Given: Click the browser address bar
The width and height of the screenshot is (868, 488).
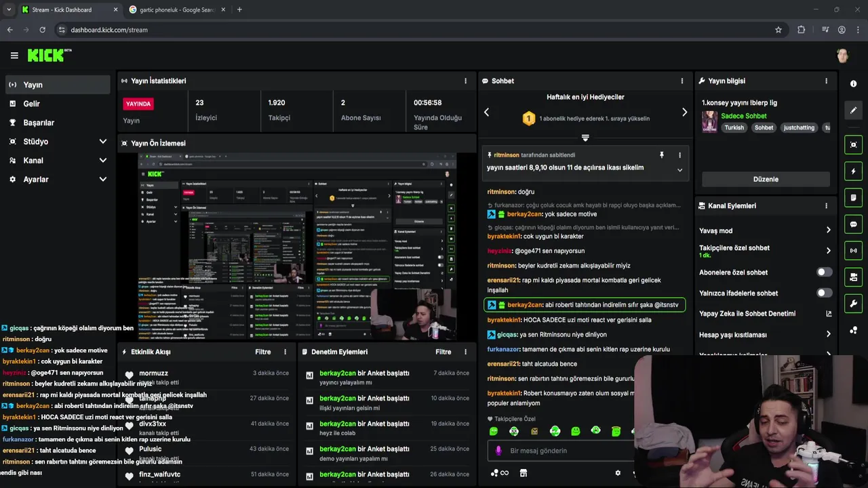Looking at the screenshot, I should point(414,30).
